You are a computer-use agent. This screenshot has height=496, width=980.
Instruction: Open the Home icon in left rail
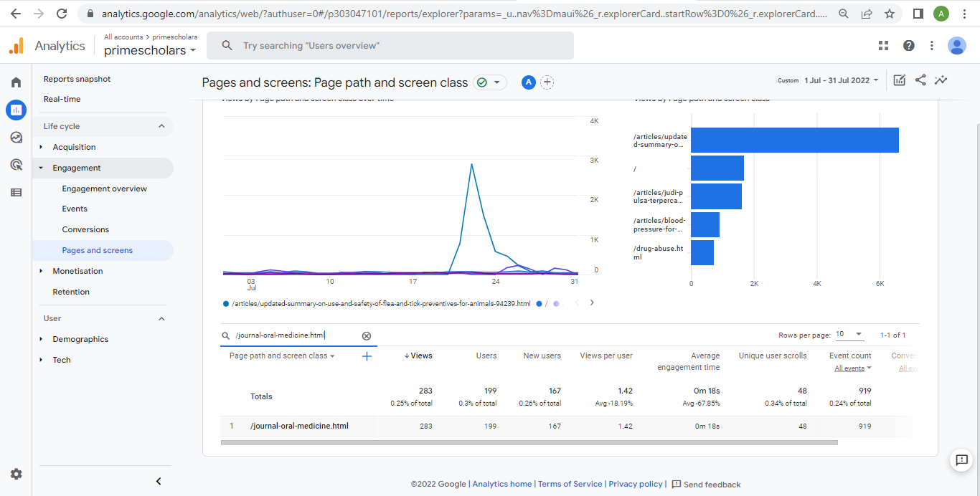[x=16, y=82]
